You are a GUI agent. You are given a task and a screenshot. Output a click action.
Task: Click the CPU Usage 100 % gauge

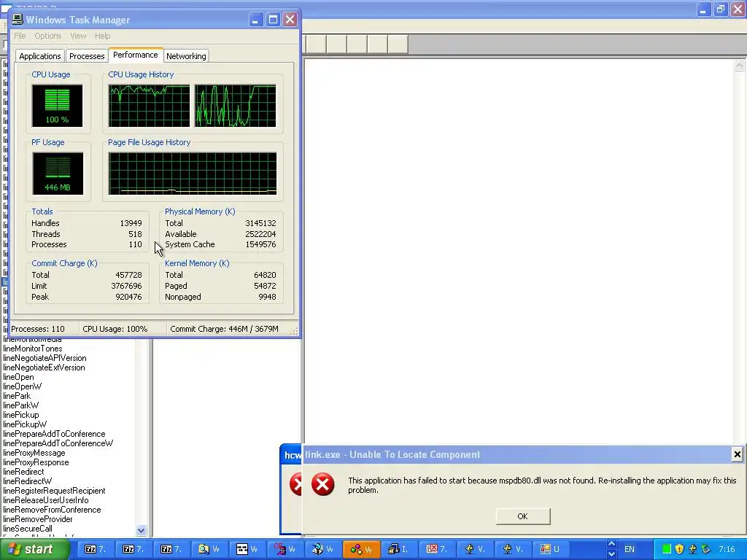pyautogui.click(x=57, y=106)
